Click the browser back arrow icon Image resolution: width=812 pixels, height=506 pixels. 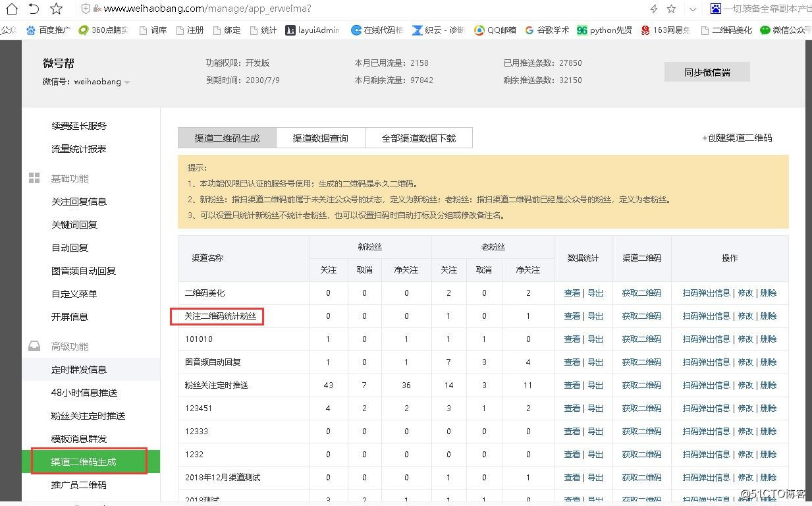(34, 9)
